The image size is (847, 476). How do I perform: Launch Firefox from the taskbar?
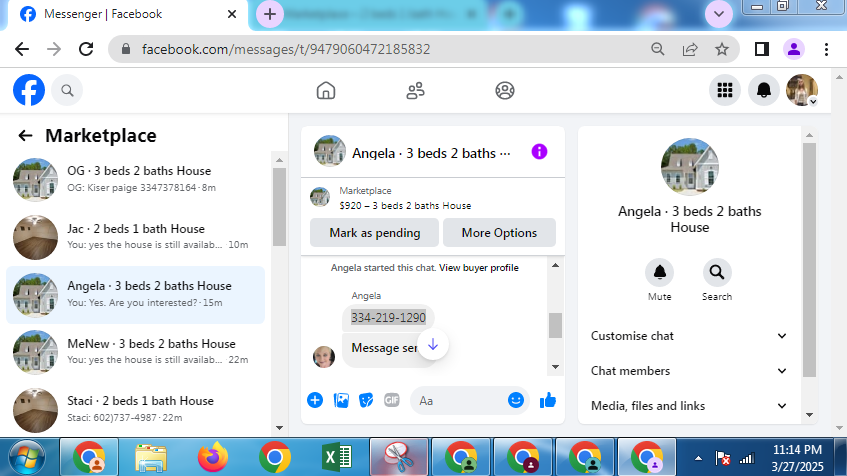point(213,458)
